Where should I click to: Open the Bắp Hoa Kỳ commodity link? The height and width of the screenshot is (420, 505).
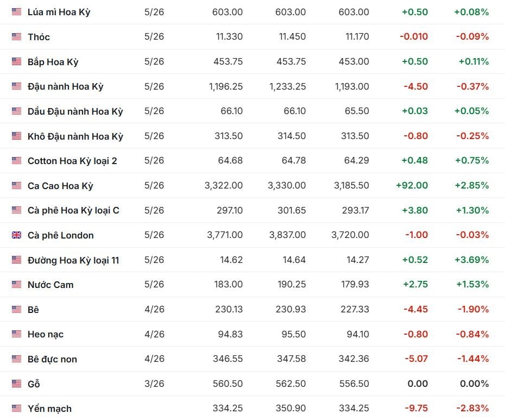[x=53, y=62]
